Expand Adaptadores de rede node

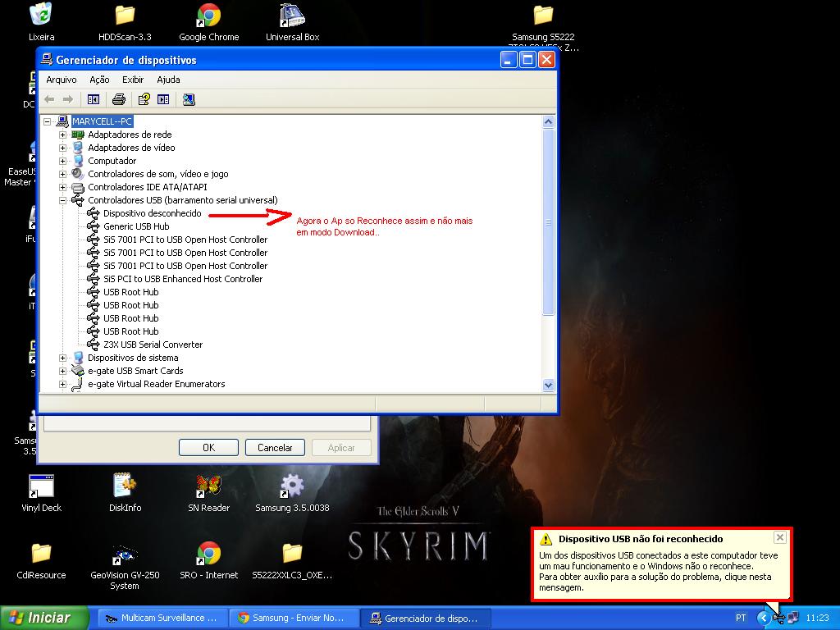click(x=62, y=135)
